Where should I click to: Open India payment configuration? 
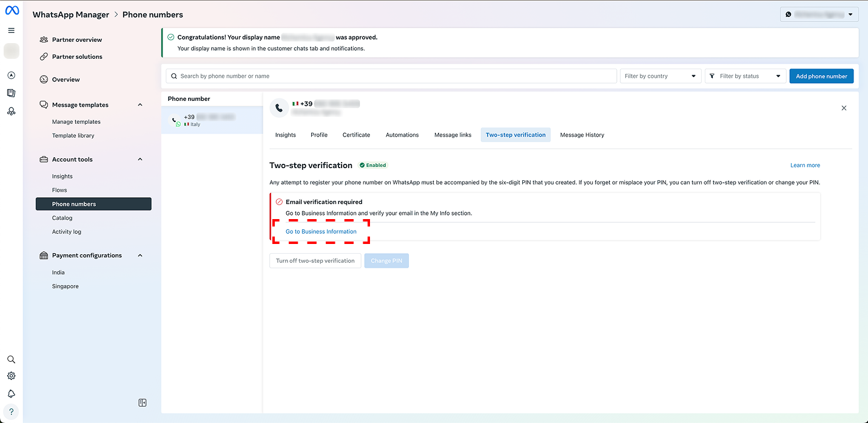coord(58,272)
